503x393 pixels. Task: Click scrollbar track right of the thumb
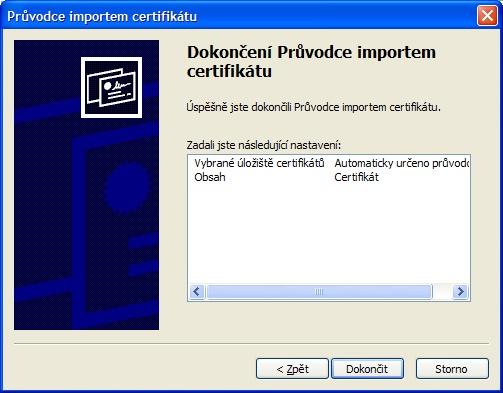442,292
